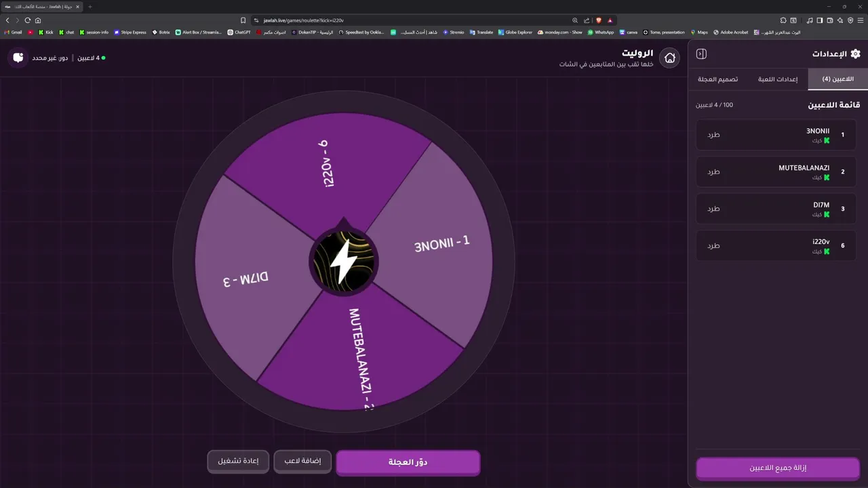Close the Jawlah browser tab

click(x=78, y=7)
